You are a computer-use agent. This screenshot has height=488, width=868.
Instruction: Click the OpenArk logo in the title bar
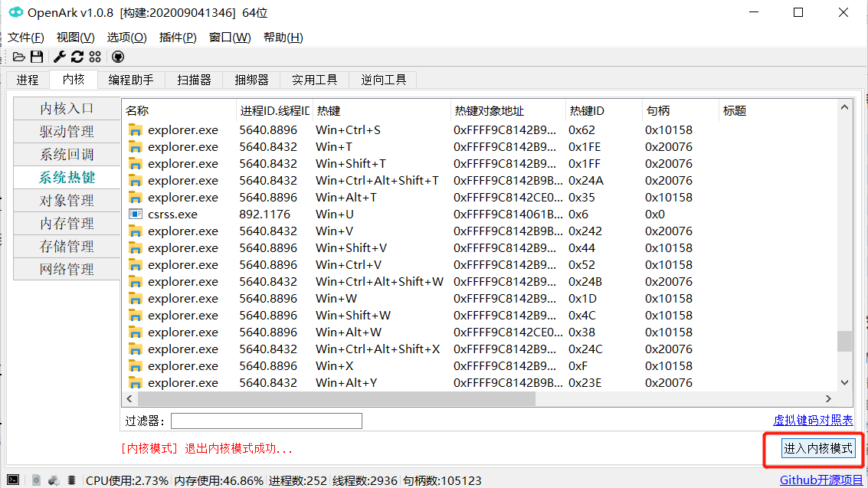click(16, 12)
